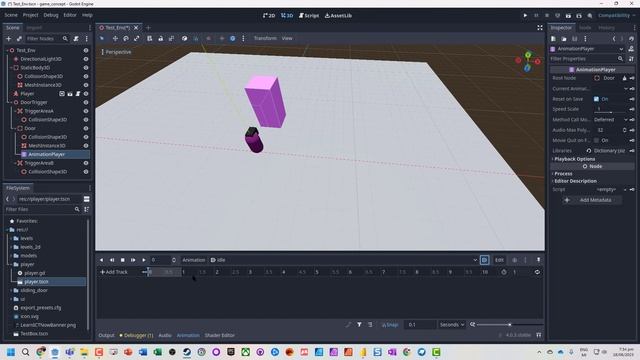The width and height of the screenshot is (640, 360).
Task: Add a new child node
Action: point(9,39)
